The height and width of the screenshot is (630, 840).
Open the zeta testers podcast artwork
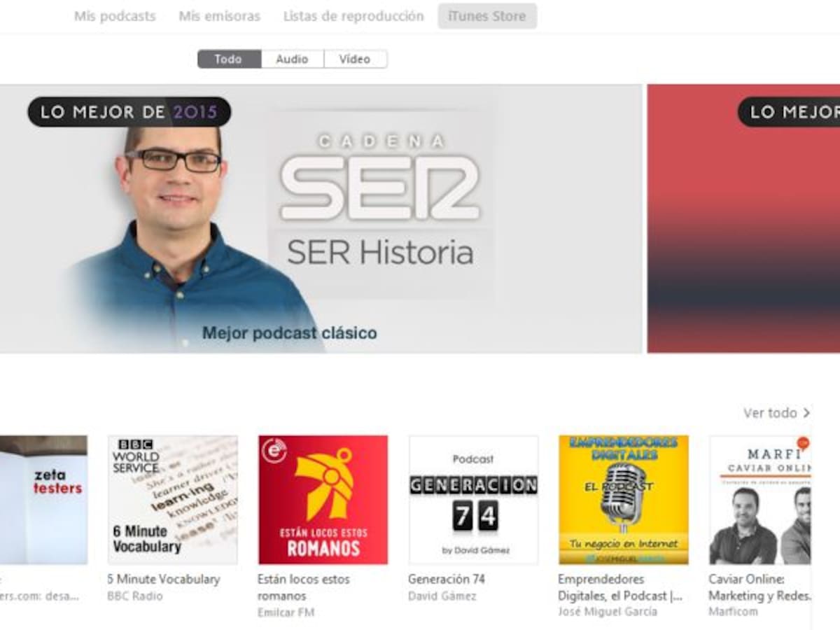(x=43, y=500)
